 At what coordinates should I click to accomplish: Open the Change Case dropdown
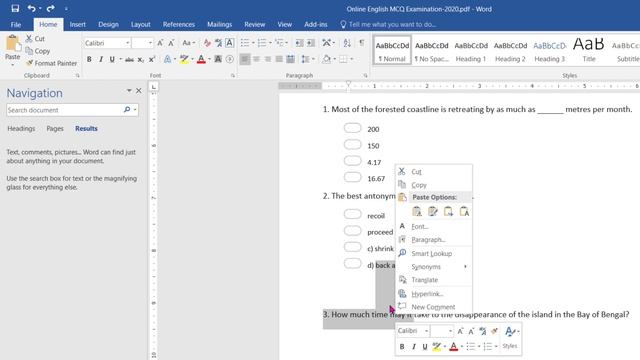(x=188, y=43)
